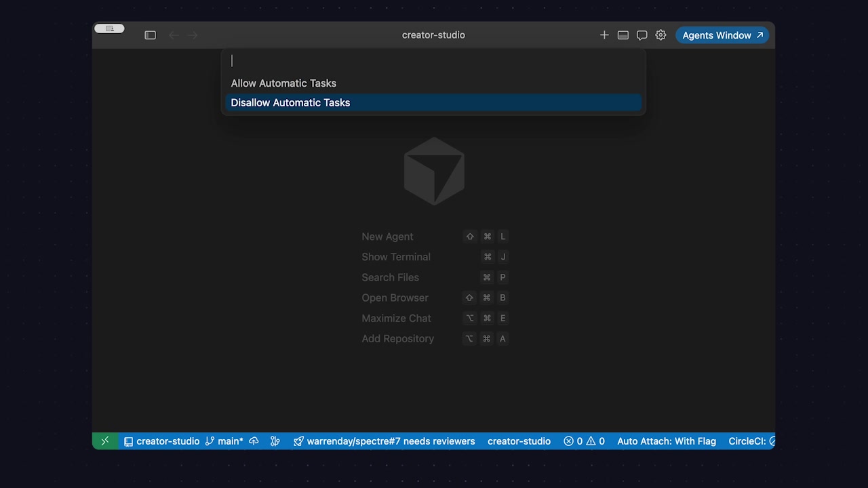Click the CircleCI status item
The image size is (868, 488).
(751, 441)
